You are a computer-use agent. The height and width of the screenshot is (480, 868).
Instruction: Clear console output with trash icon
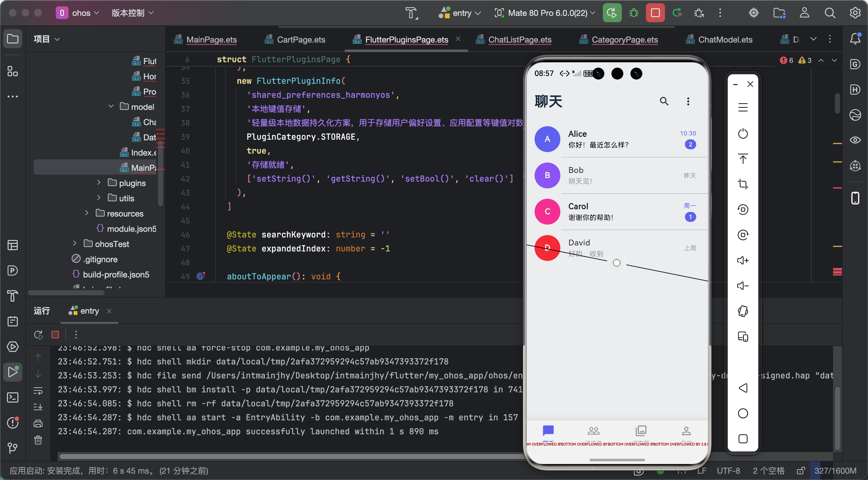pyautogui.click(x=38, y=440)
